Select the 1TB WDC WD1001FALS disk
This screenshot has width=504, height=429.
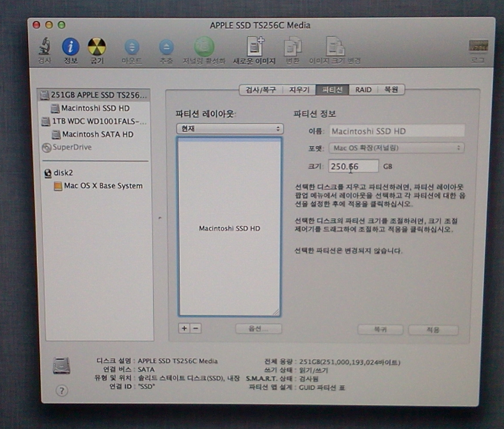click(94, 122)
